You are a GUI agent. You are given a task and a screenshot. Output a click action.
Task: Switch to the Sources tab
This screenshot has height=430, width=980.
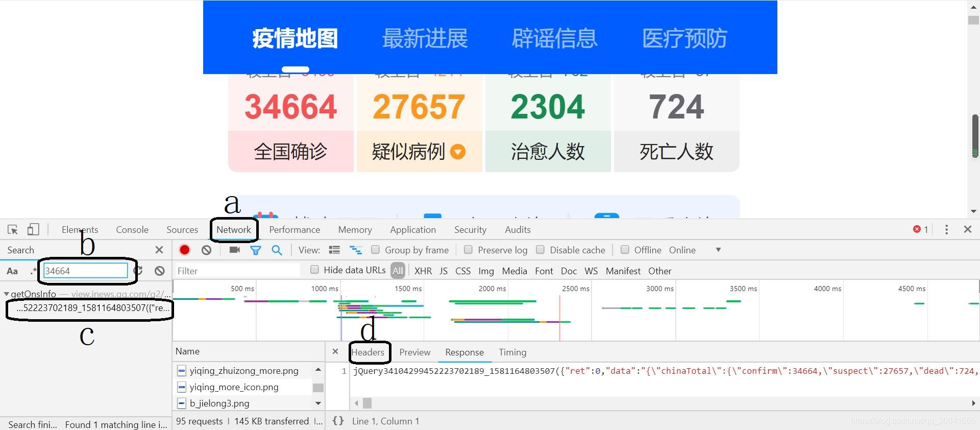point(182,230)
